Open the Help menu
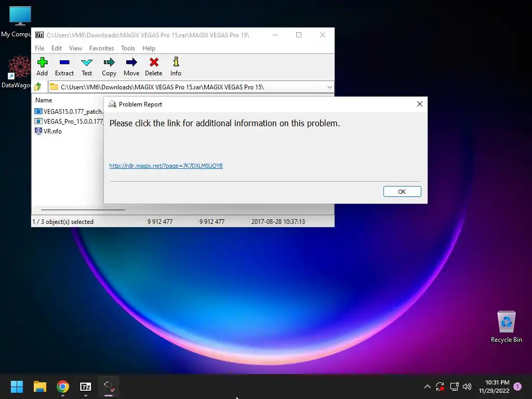The height and width of the screenshot is (399, 532). tap(149, 48)
